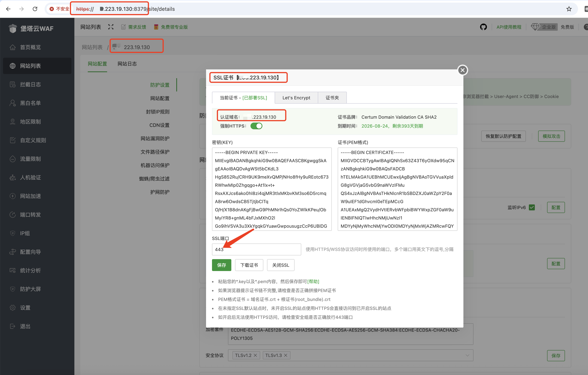
Task: Click the 企业版 diamond badge
Action: click(x=544, y=27)
